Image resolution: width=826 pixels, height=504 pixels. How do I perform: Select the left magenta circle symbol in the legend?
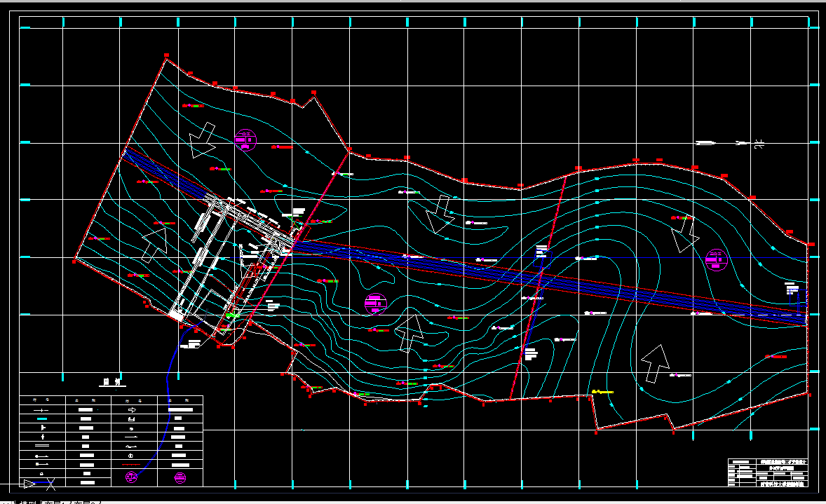click(132, 477)
